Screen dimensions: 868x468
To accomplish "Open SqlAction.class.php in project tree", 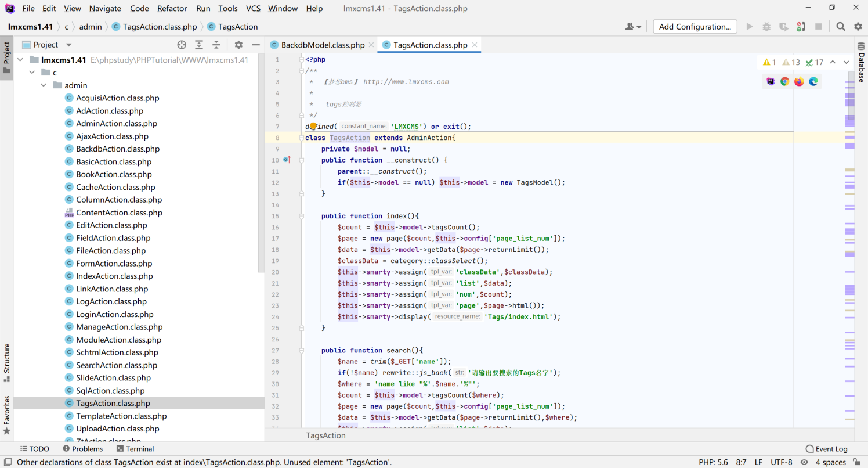I will pos(110,391).
